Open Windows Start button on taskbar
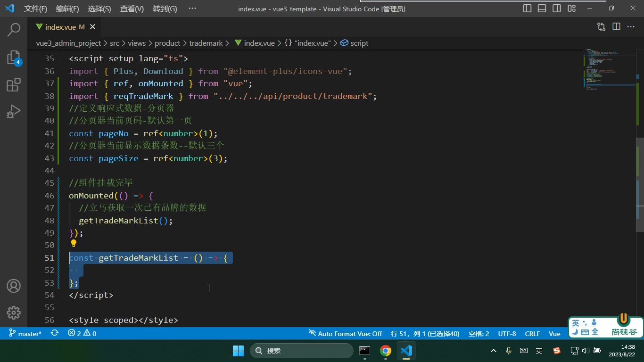644x362 pixels. point(239,351)
